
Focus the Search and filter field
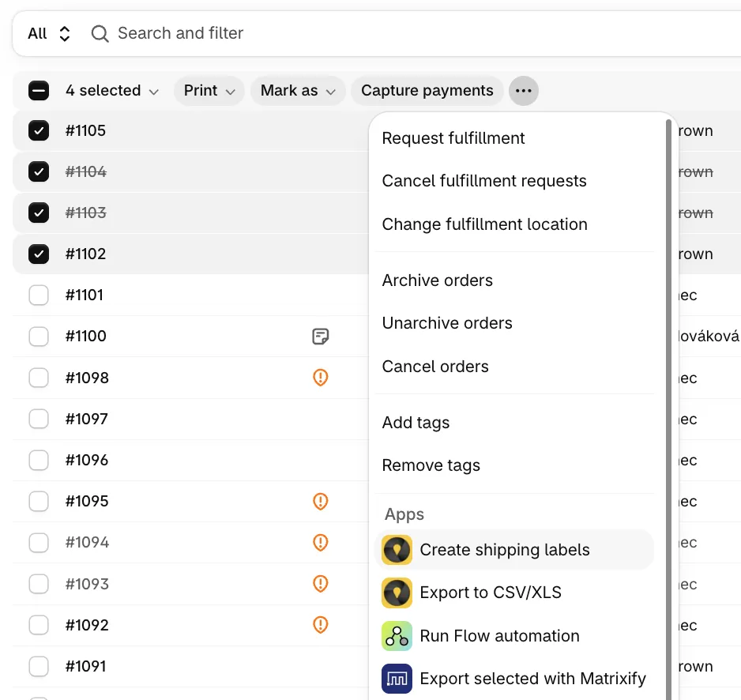416,33
